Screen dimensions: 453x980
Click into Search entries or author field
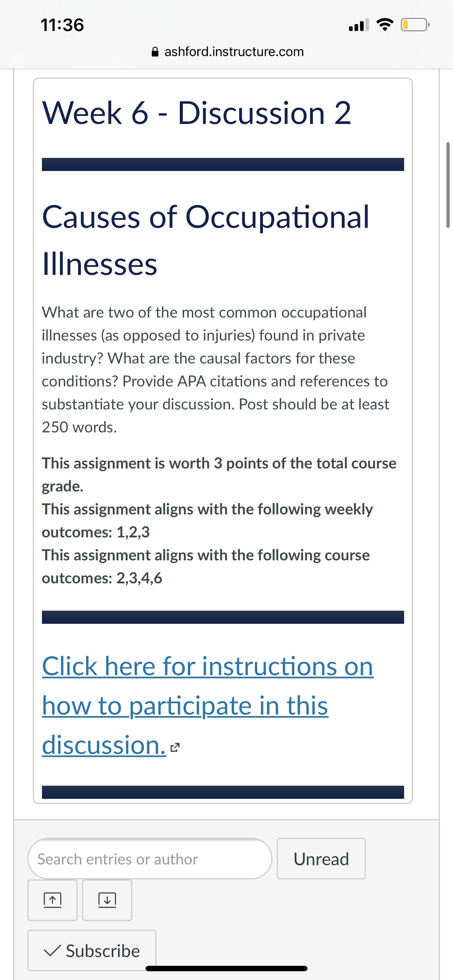click(150, 859)
